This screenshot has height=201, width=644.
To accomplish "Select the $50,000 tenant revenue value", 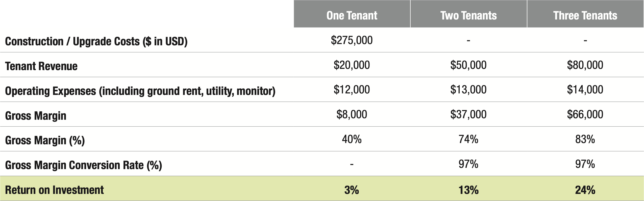I will [x=468, y=65].
